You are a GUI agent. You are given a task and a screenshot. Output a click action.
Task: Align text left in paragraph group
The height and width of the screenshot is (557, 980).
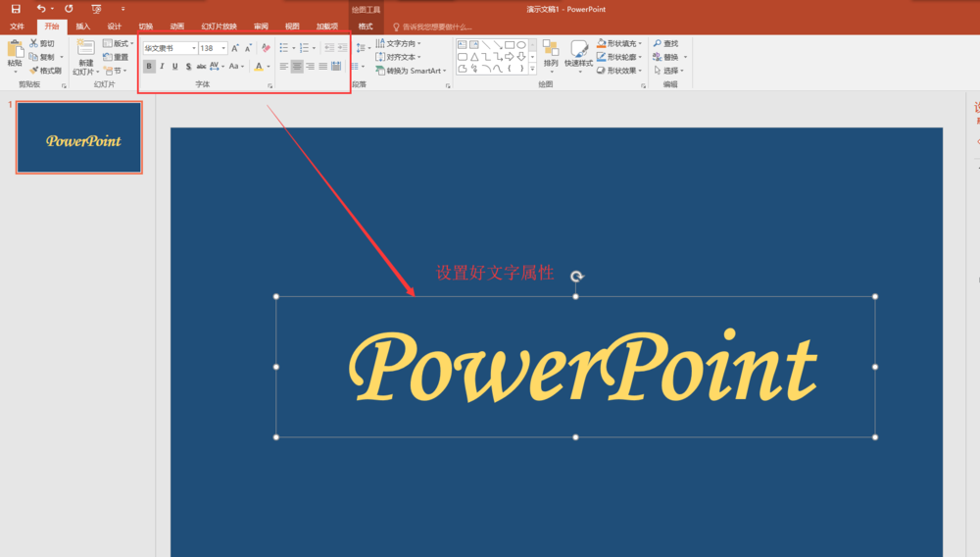pos(284,67)
